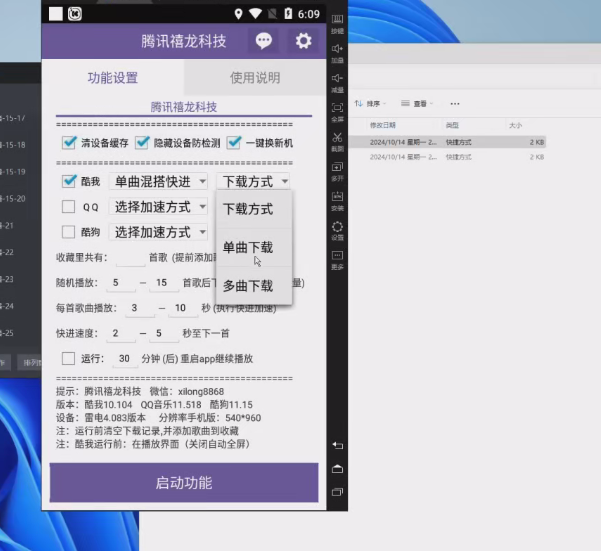Screen dimensions: 601x551
Task: Uncheck the 清设备缓存 checkbox
Action: [x=69, y=143]
